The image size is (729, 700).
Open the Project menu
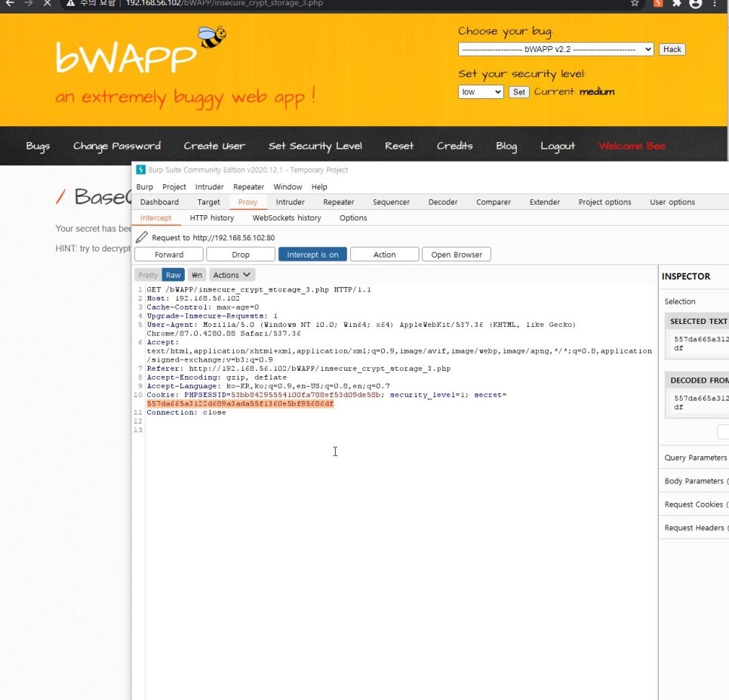click(174, 187)
